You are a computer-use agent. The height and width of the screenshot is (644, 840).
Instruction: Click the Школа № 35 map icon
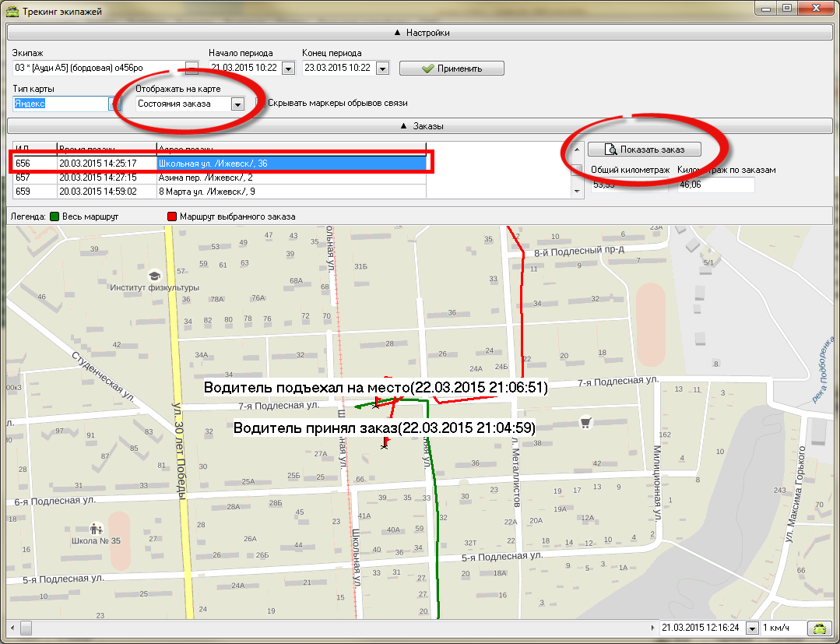[97, 528]
